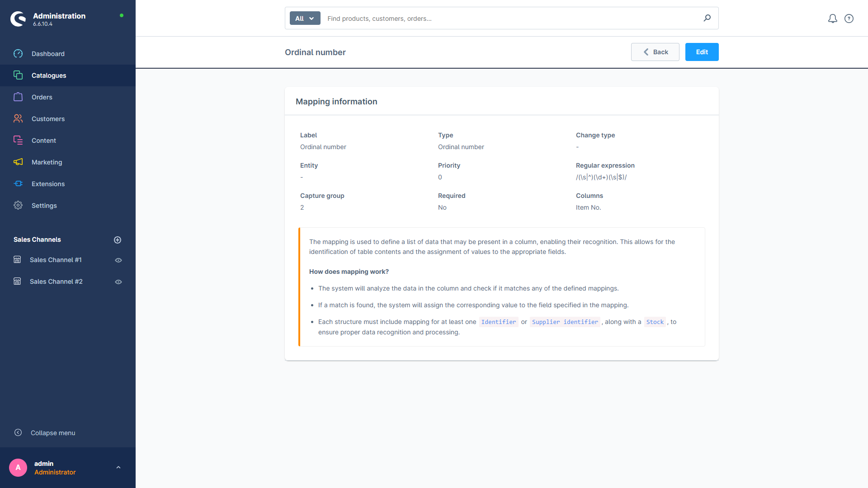Click the Regular expression field label
Image resolution: width=868 pixels, height=488 pixels.
605,165
